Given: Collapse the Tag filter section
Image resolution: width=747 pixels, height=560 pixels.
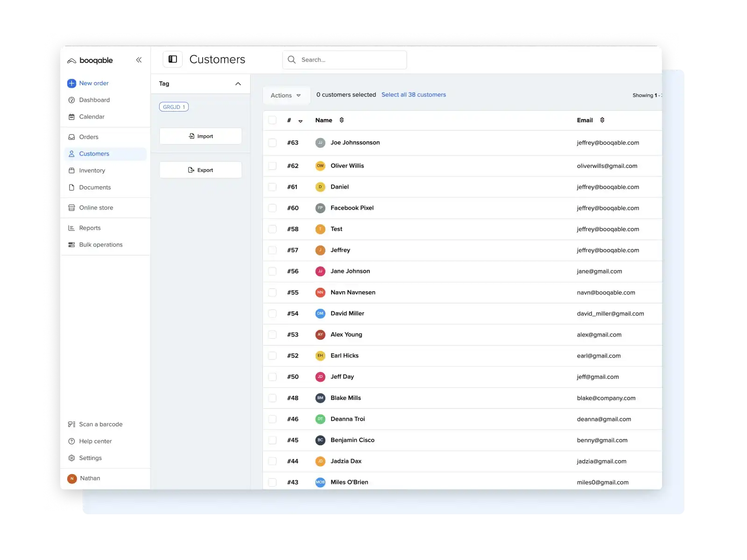Looking at the screenshot, I should click(238, 84).
